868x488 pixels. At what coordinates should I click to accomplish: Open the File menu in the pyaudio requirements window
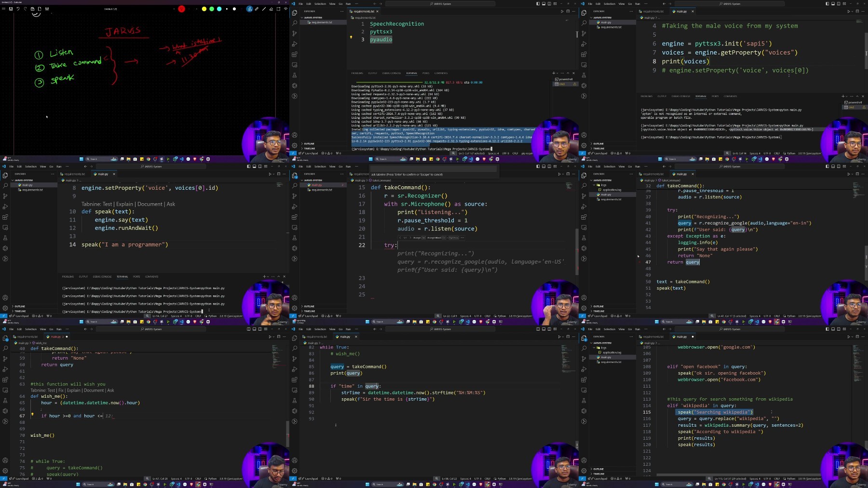[301, 3]
